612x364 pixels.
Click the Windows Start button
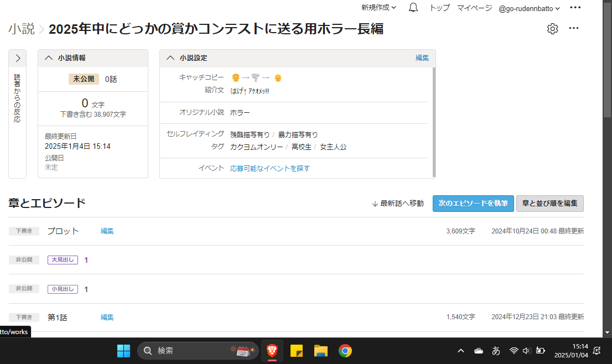[x=123, y=350]
